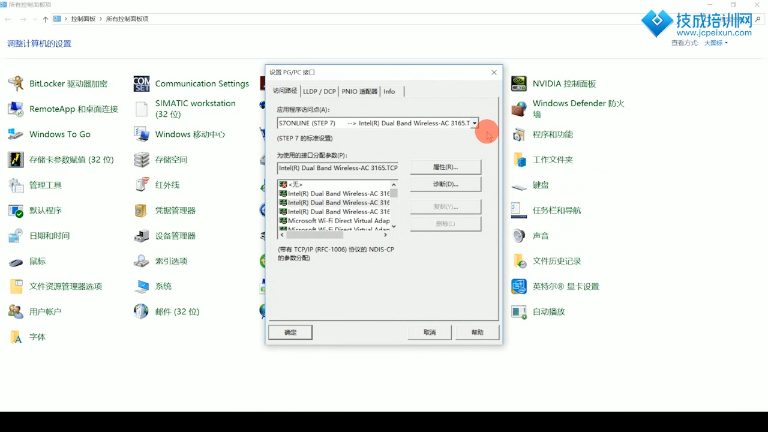Screen dimensions: 768x432
Task: Open 键盘 icon
Action: click(519, 185)
